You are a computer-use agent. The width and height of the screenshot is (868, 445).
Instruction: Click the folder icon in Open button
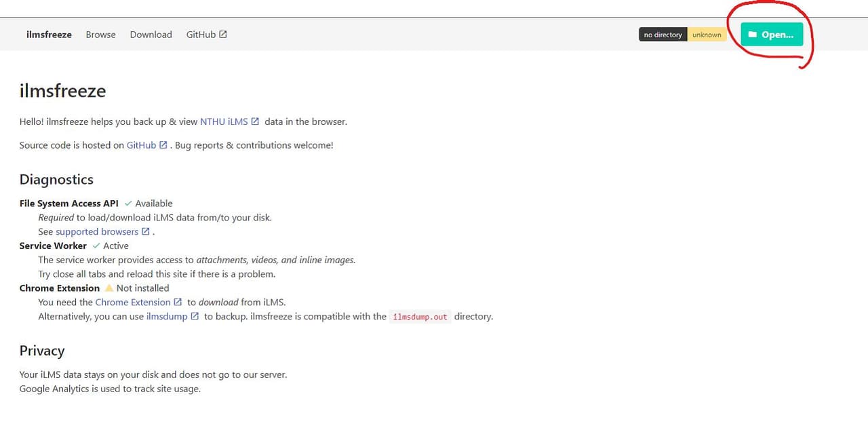coord(752,35)
